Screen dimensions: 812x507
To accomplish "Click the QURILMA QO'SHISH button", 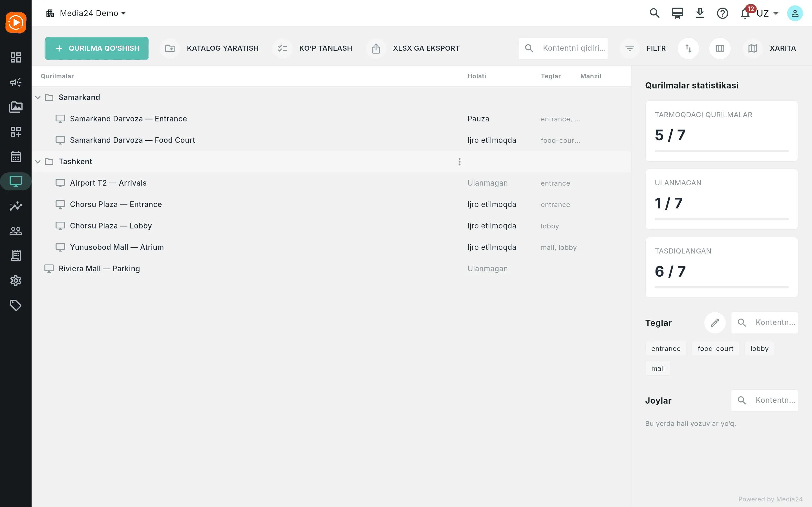I will tap(97, 48).
